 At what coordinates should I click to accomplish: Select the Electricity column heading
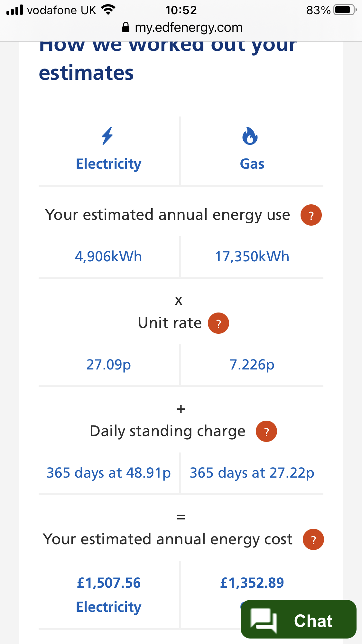[108, 164]
